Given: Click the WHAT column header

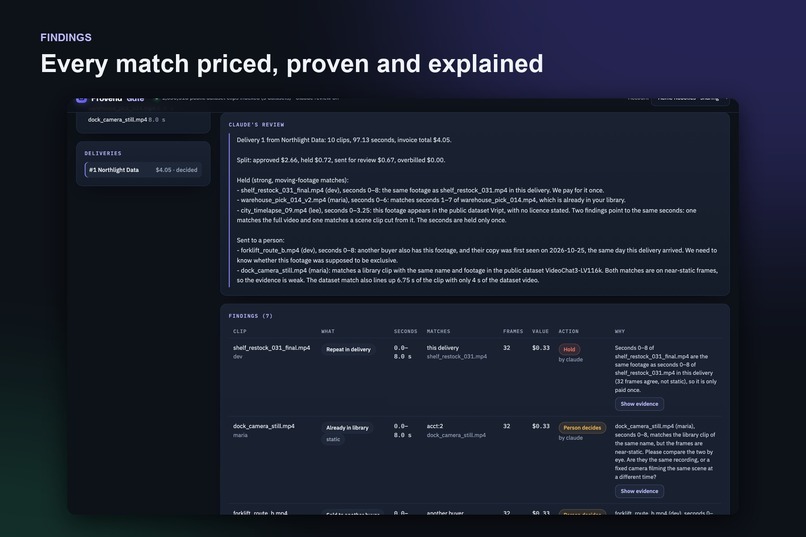Looking at the screenshot, I should pos(328,331).
